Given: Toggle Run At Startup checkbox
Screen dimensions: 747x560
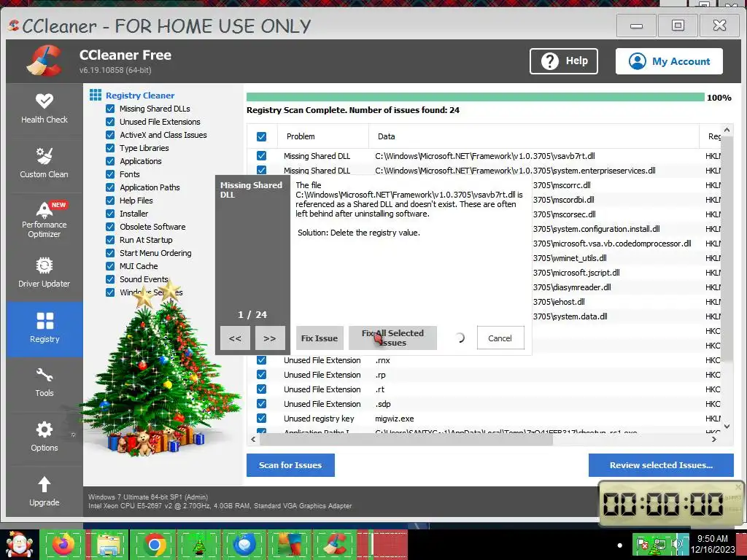Looking at the screenshot, I should 110,240.
